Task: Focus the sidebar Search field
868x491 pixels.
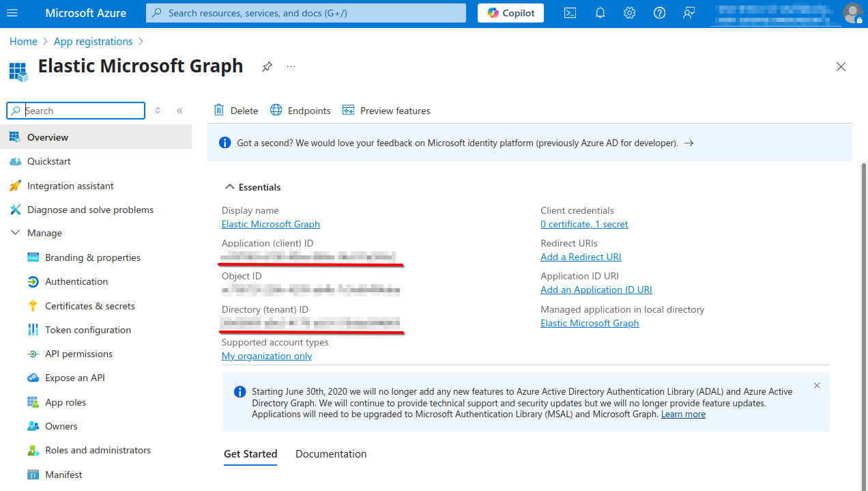Action: [x=82, y=111]
